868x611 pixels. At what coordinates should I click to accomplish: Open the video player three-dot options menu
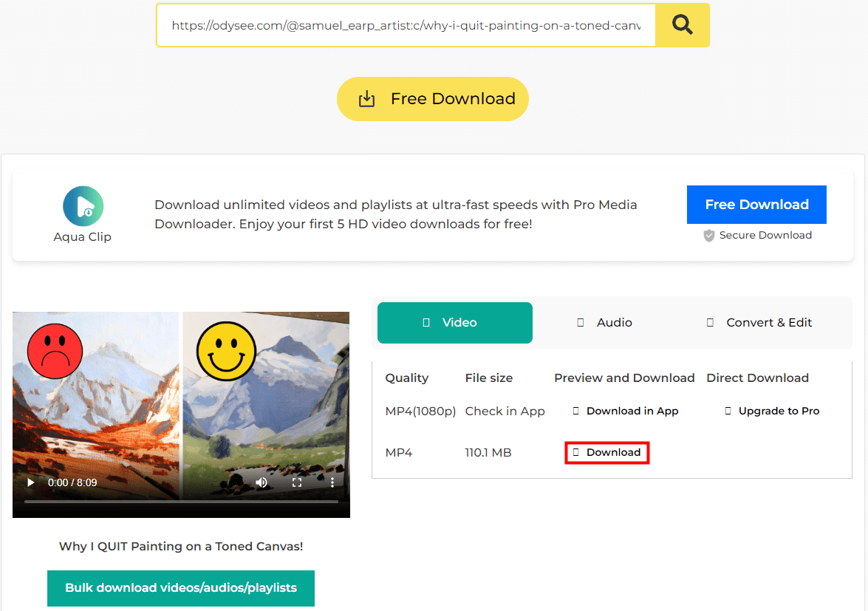click(x=332, y=482)
